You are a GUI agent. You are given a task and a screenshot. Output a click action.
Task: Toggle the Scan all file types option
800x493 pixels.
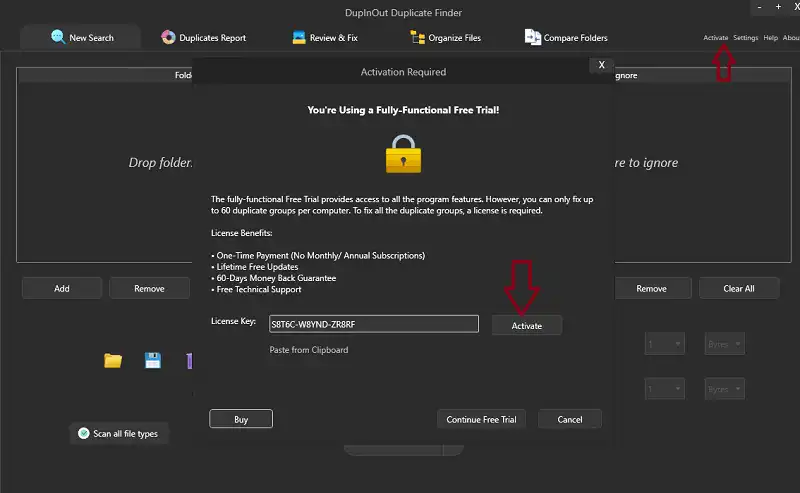pyautogui.click(x=84, y=433)
